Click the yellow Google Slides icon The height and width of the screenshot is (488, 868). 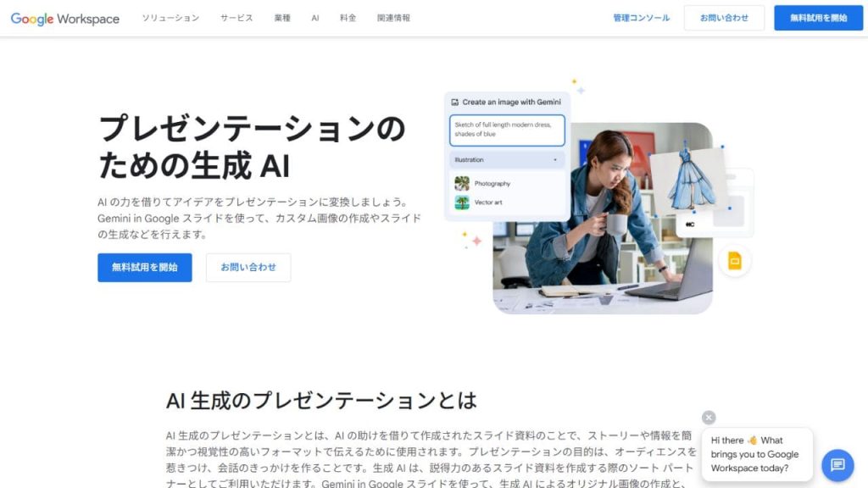coord(735,261)
